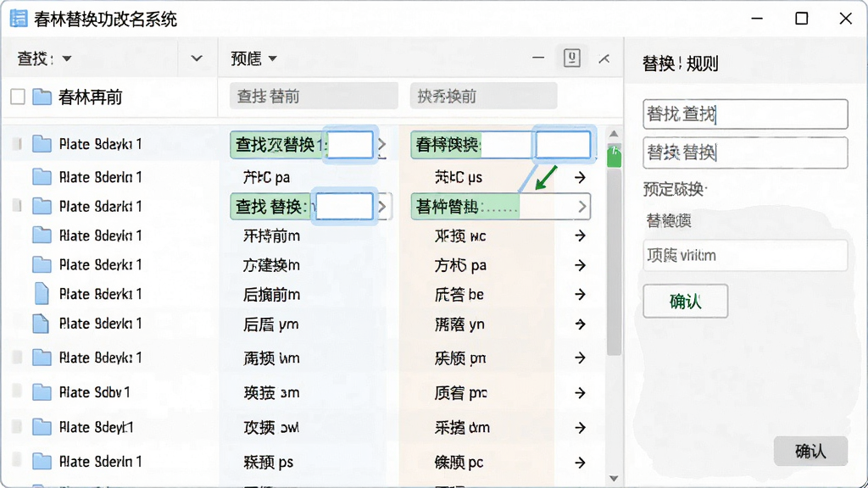The image size is (868, 488).
Task: Click the dash icon in preview header
Action: click(538, 58)
